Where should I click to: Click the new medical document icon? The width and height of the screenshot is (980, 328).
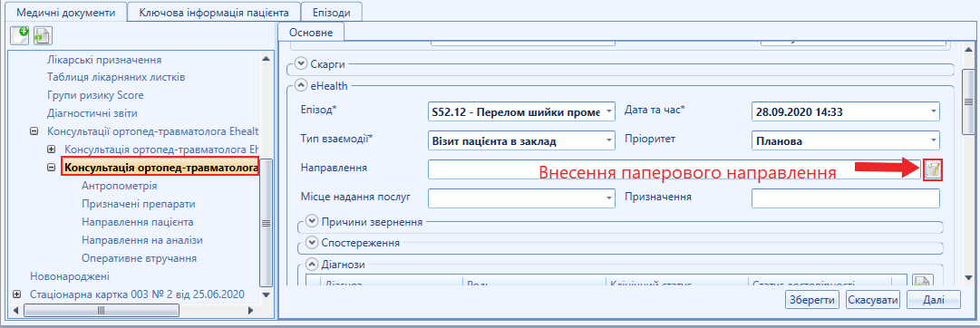click(x=20, y=35)
